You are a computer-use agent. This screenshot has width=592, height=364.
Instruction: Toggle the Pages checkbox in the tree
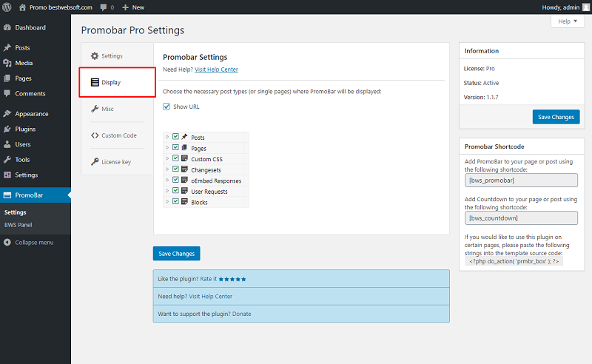pyautogui.click(x=175, y=147)
